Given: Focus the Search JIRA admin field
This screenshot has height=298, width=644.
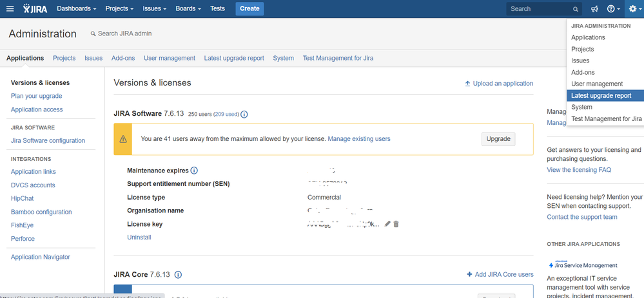Looking at the screenshot, I should coord(125,33).
